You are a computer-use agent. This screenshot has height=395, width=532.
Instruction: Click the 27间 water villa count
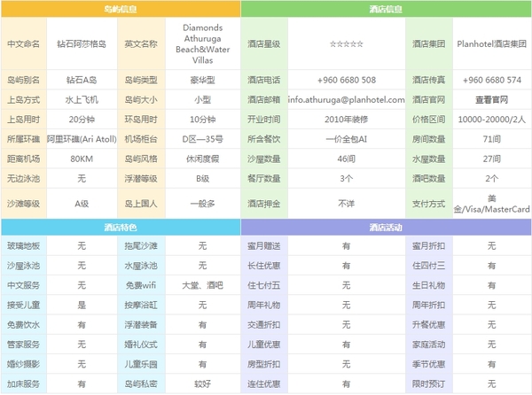491,159
